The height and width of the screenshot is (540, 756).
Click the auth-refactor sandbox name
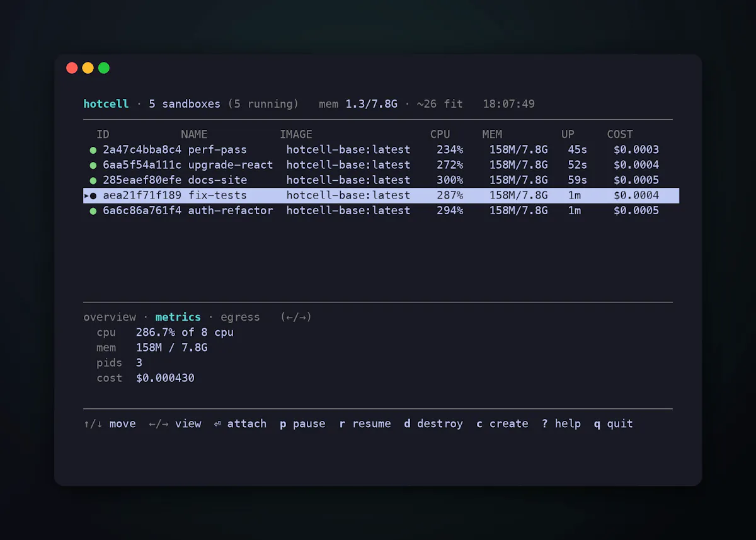coord(231,210)
